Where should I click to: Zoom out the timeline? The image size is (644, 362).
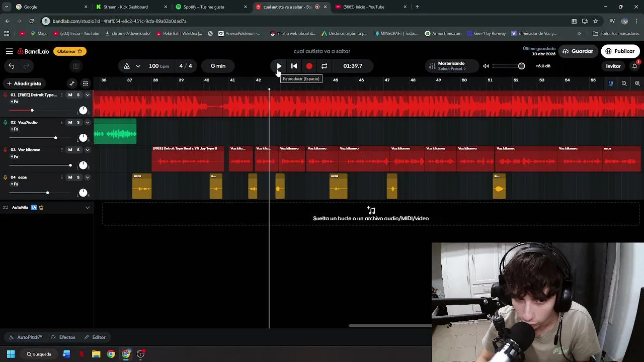coord(624,83)
